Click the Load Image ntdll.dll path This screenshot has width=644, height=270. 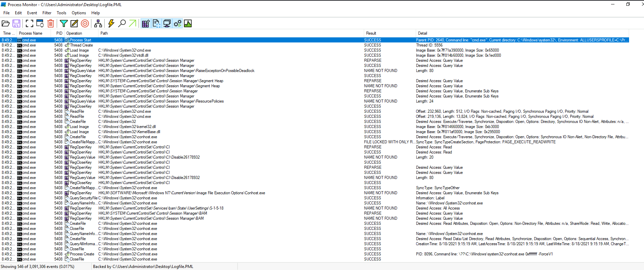pyautogui.click(x=123, y=55)
